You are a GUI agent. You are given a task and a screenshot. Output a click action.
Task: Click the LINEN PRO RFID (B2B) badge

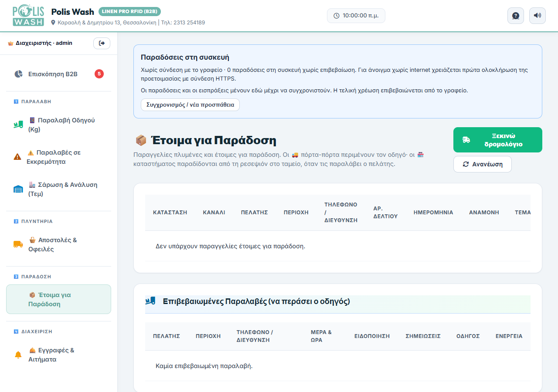click(x=130, y=11)
